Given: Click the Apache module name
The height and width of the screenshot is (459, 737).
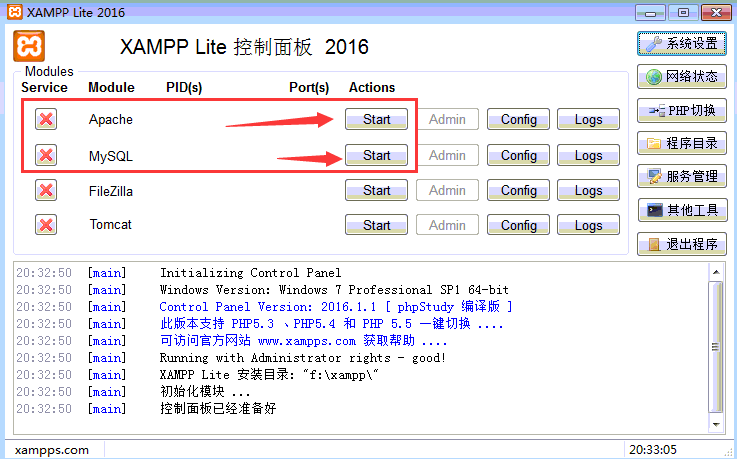Looking at the screenshot, I should click(110, 119).
